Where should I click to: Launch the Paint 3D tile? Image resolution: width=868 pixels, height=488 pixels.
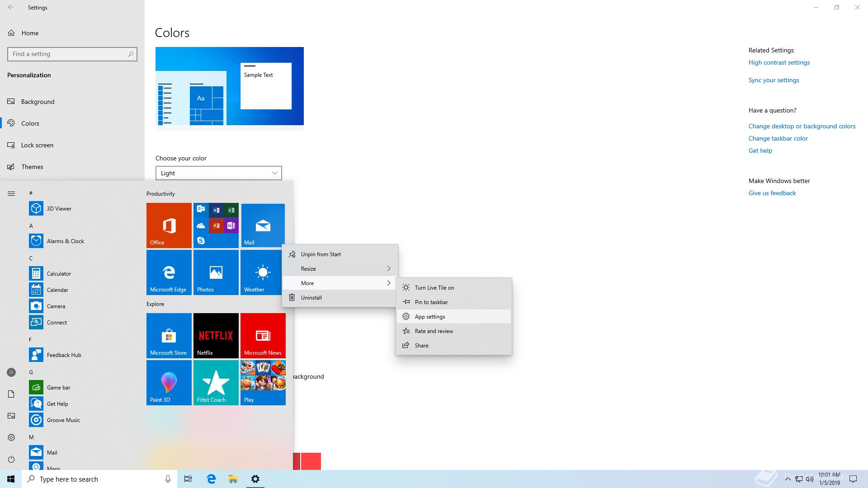pyautogui.click(x=169, y=383)
